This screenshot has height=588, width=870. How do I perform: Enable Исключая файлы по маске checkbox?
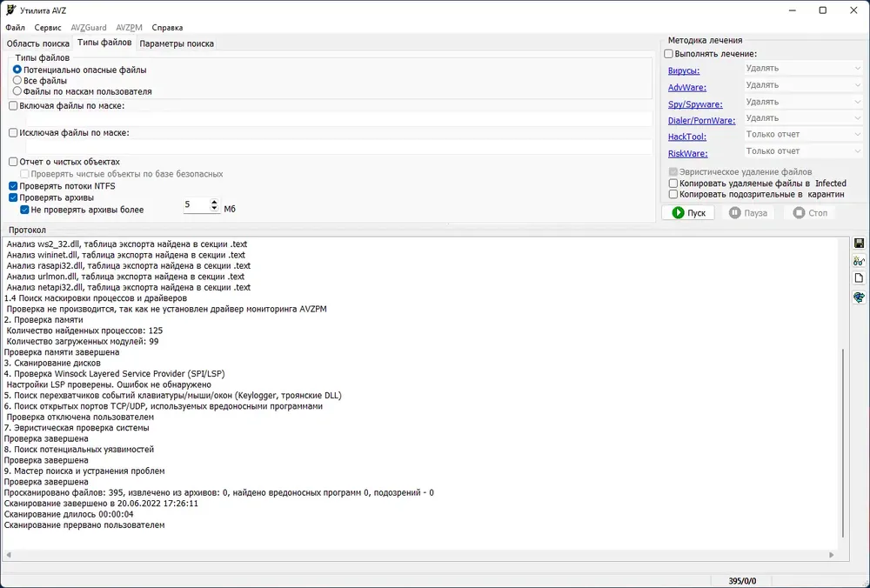13,133
